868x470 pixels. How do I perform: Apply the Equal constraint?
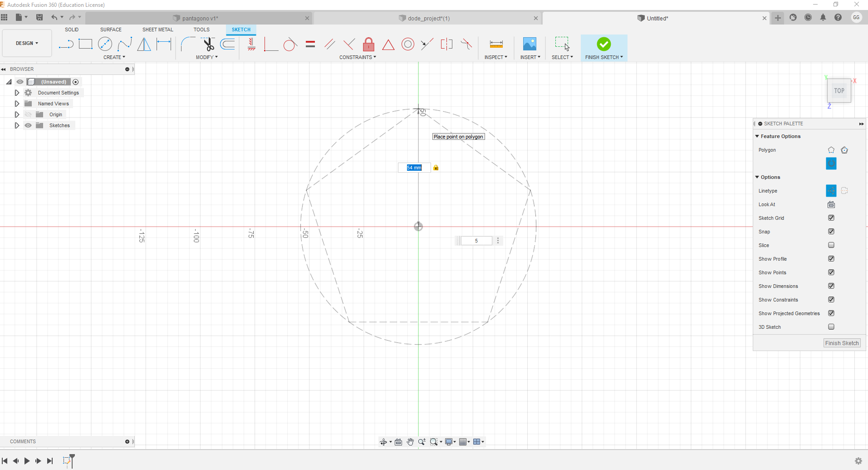[x=310, y=44]
